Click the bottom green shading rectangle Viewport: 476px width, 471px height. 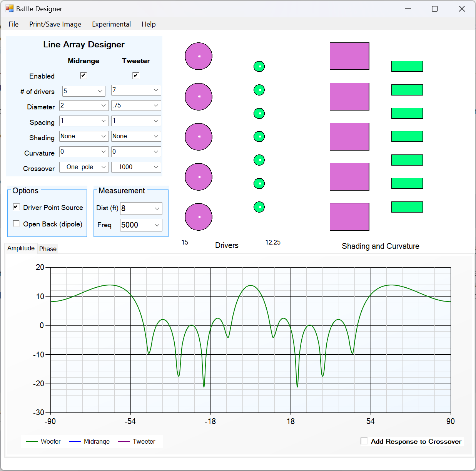point(407,207)
